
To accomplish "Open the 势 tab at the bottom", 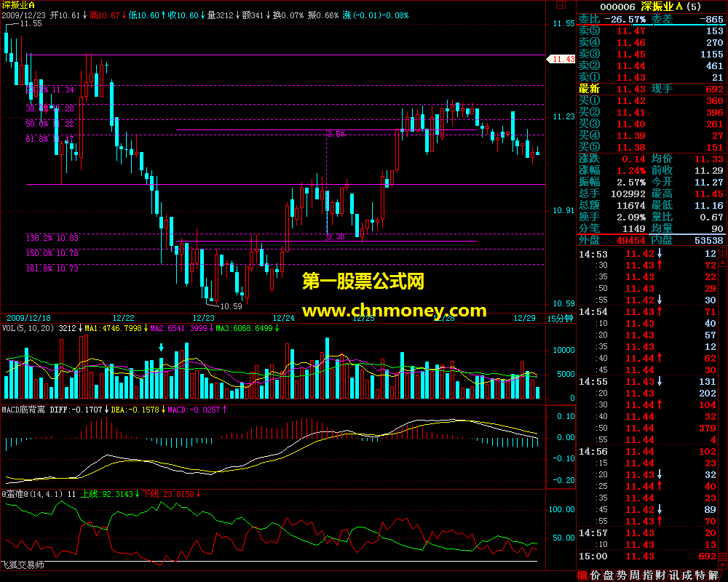I will coord(621,575).
